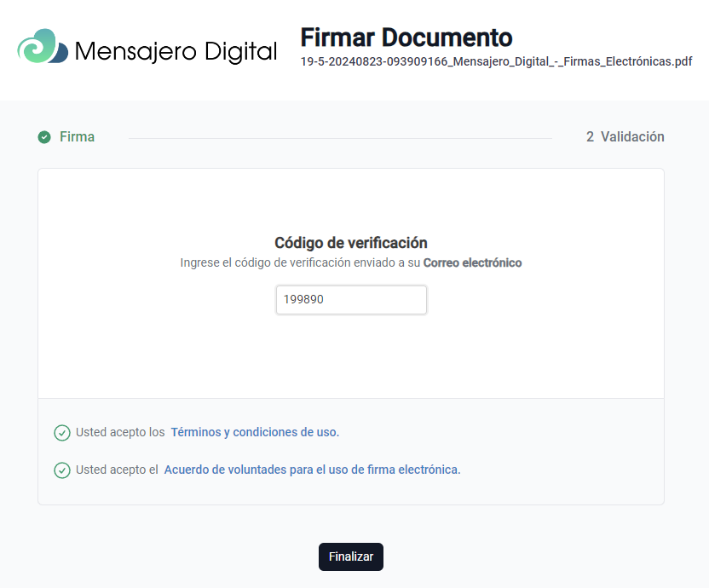The height and width of the screenshot is (588, 709).
Task: Click the check icon beside the terms acceptance
Action: click(x=62, y=433)
